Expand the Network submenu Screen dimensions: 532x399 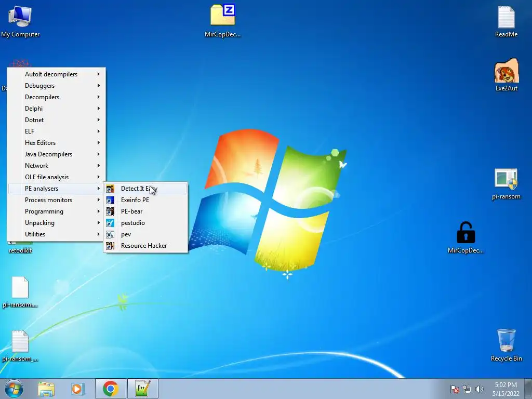point(56,166)
